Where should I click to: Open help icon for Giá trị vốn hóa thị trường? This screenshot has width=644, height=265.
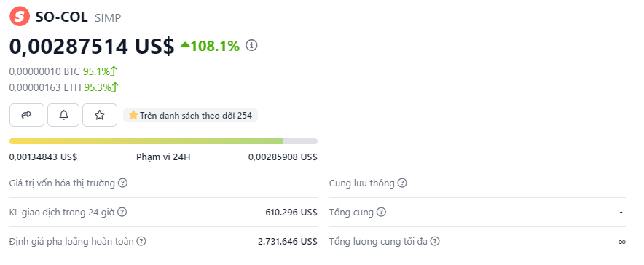122,183
